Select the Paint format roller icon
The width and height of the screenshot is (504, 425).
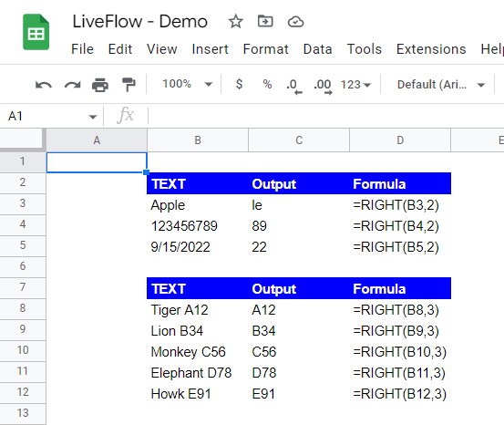click(129, 85)
